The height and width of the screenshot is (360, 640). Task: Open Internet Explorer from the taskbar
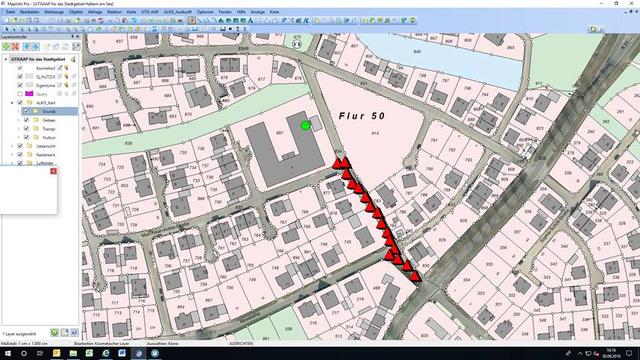click(106, 353)
